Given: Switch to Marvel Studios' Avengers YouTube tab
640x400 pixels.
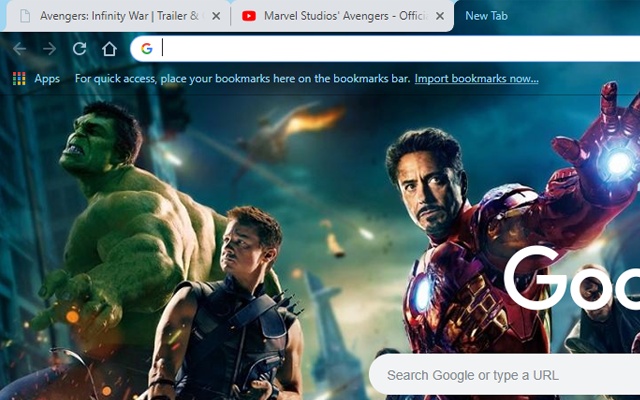Looking at the screenshot, I should pyautogui.click(x=342, y=16).
